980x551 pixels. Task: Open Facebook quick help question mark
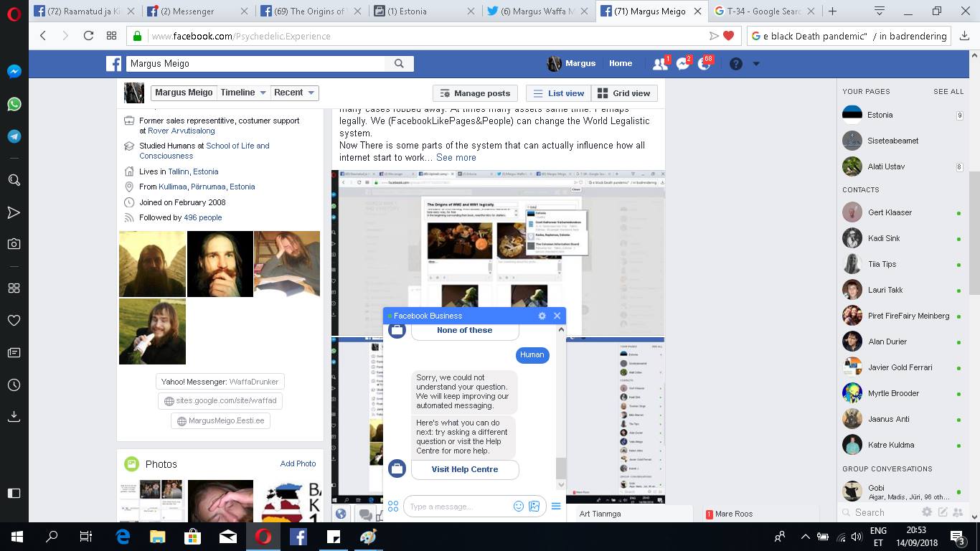735,64
